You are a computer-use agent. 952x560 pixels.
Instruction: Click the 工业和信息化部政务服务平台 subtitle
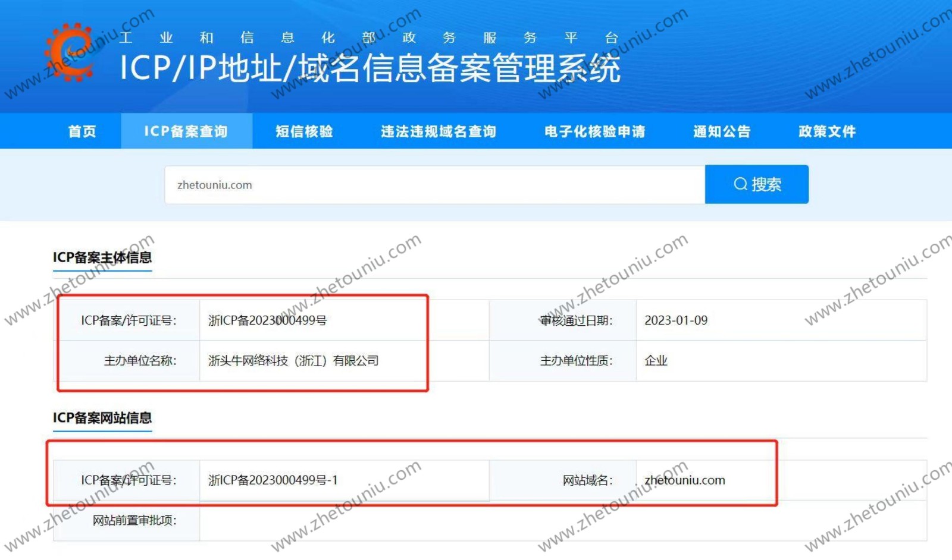pos(369,37)
